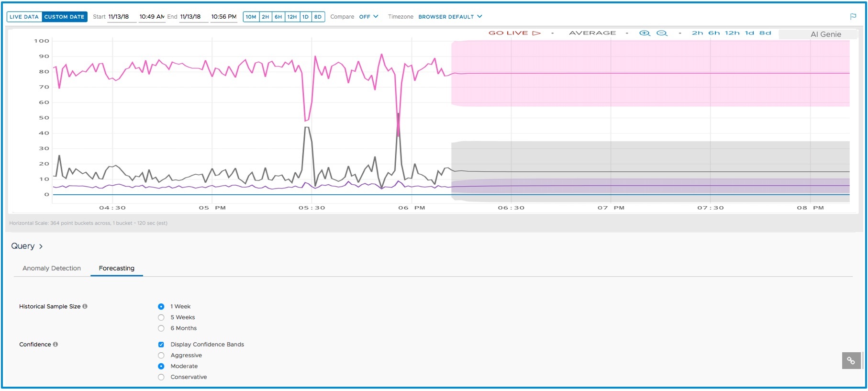The height and width of the screenshot is (391, 868).
Task: Click the zoom out magnifier icon
Action: (x=662, y=33)
